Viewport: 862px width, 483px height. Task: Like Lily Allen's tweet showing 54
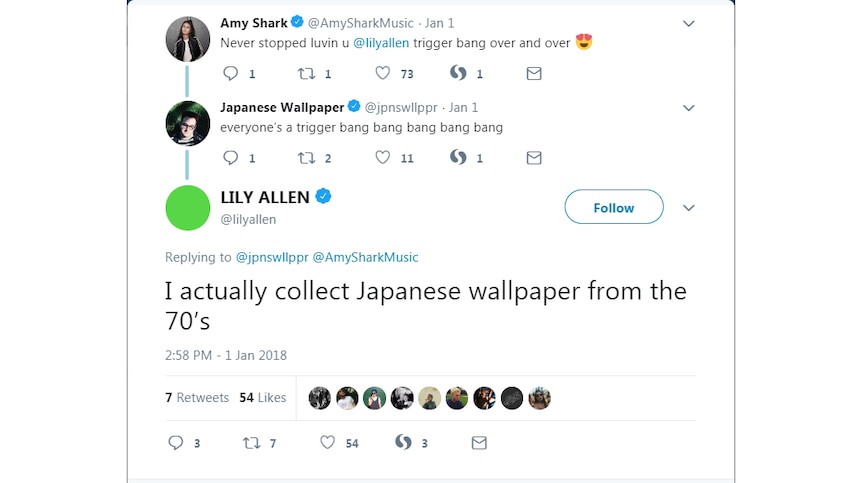click(328, 442)
